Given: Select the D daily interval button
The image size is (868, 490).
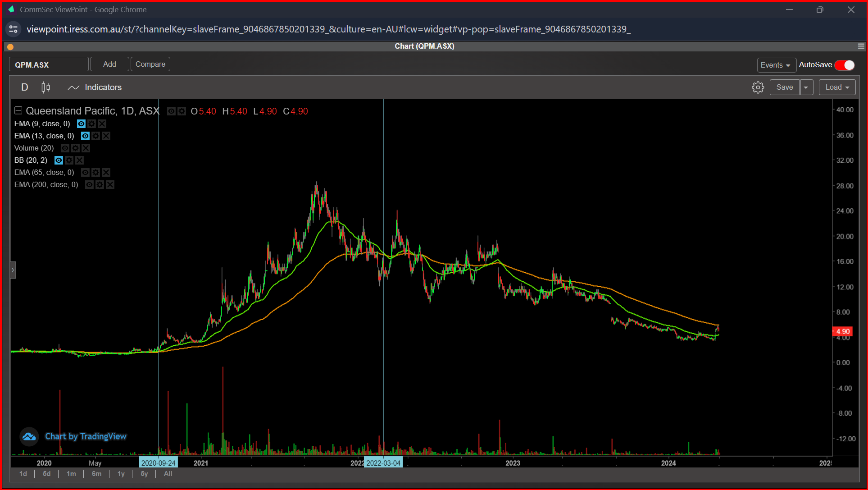Looking at the screenshot, I should pos(25,87).
